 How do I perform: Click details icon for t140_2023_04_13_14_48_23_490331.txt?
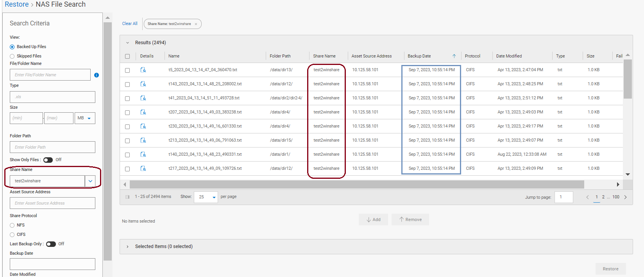coord(143,155)
